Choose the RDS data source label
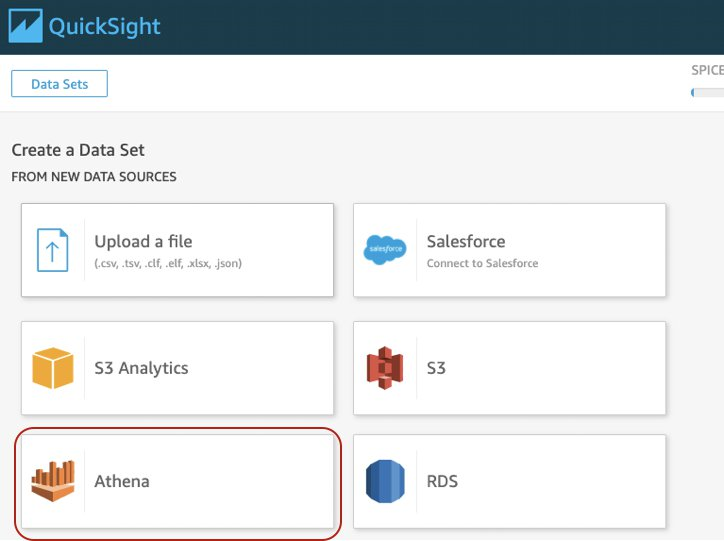Viewport: 724px width, 541px height. (x=442, y=481)
